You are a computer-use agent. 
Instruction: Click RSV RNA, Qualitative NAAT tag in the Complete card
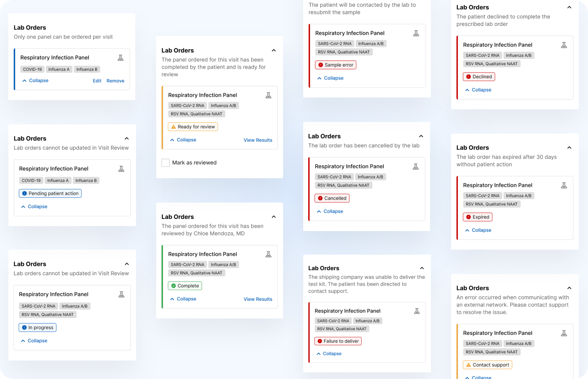[197, 273]
